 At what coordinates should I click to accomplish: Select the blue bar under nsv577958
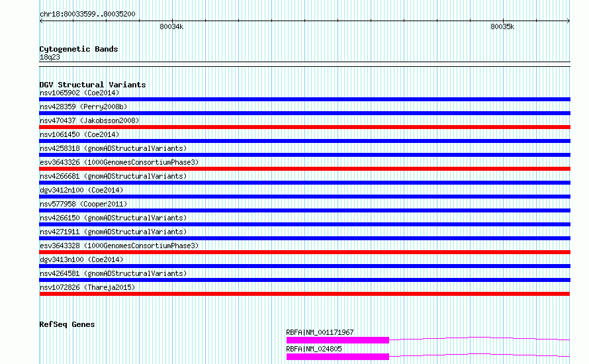(304, 210)
